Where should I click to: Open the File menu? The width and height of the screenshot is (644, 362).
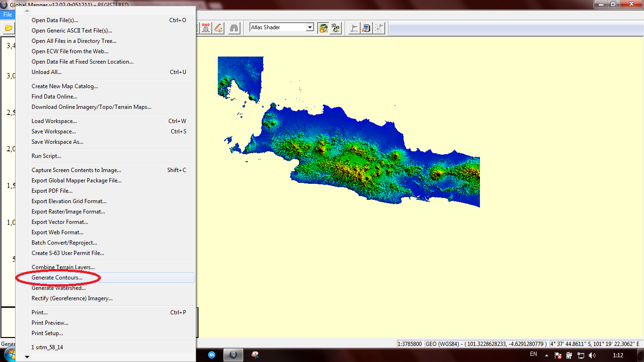pos(7,15)
